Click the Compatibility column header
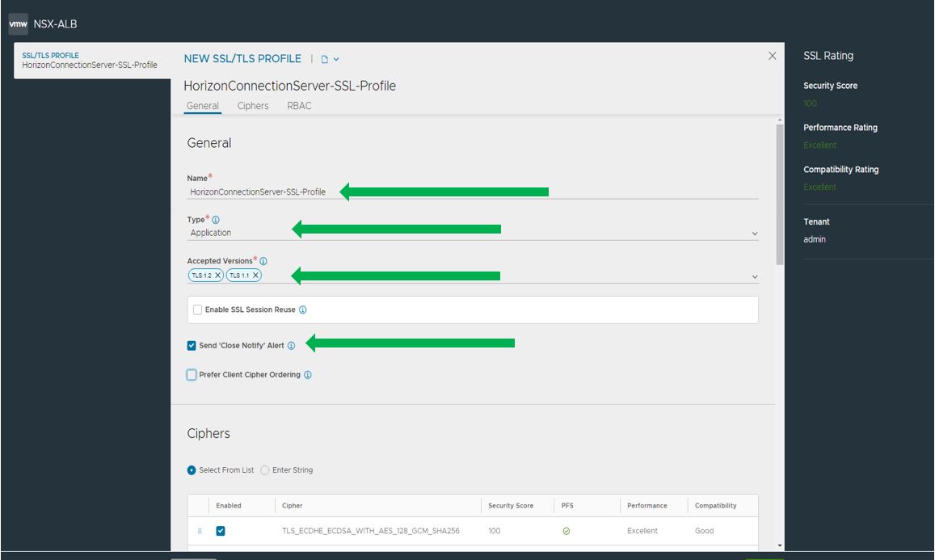The image size is (935, 560). [x=715, y=506]
